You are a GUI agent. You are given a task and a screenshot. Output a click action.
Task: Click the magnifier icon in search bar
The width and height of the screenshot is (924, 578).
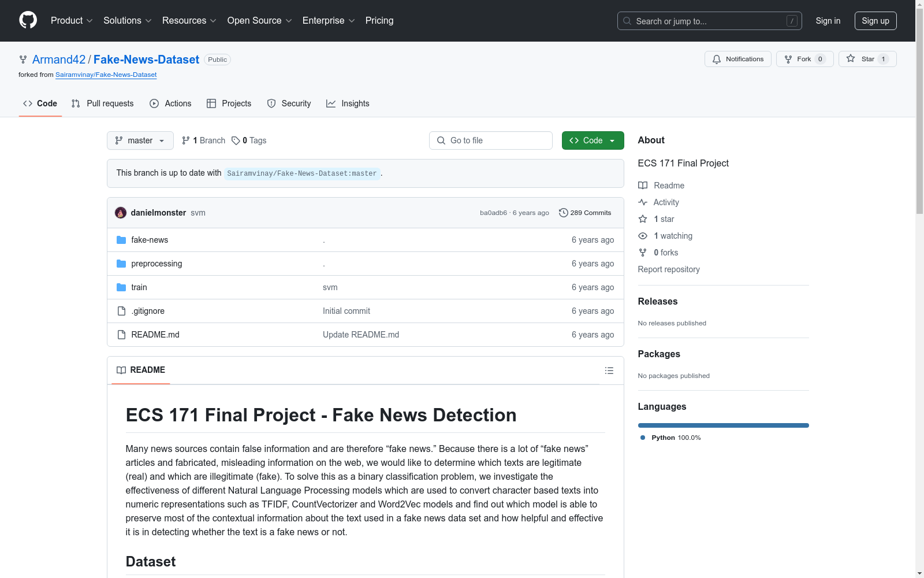point(627,21)
